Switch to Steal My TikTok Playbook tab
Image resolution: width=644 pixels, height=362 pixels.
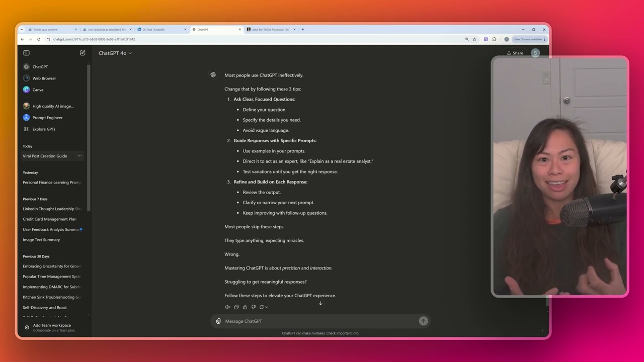(x=271, y=30)
